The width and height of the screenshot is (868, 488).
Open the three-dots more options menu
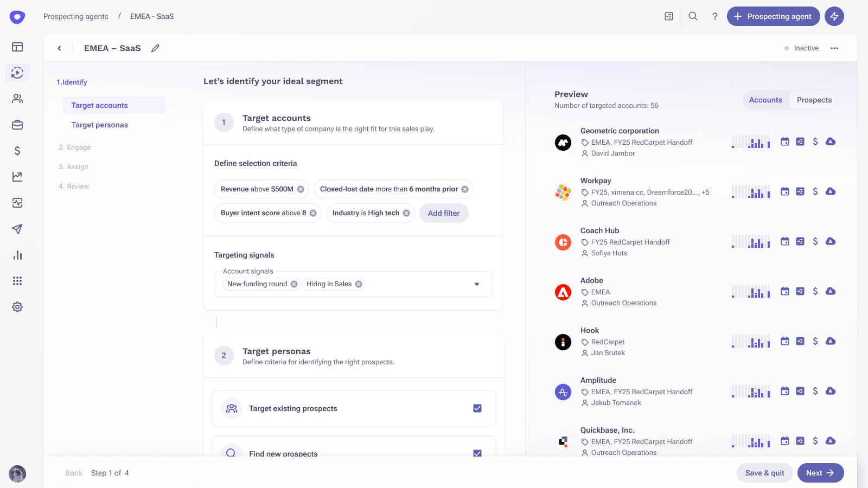click(x=834, y=48)
